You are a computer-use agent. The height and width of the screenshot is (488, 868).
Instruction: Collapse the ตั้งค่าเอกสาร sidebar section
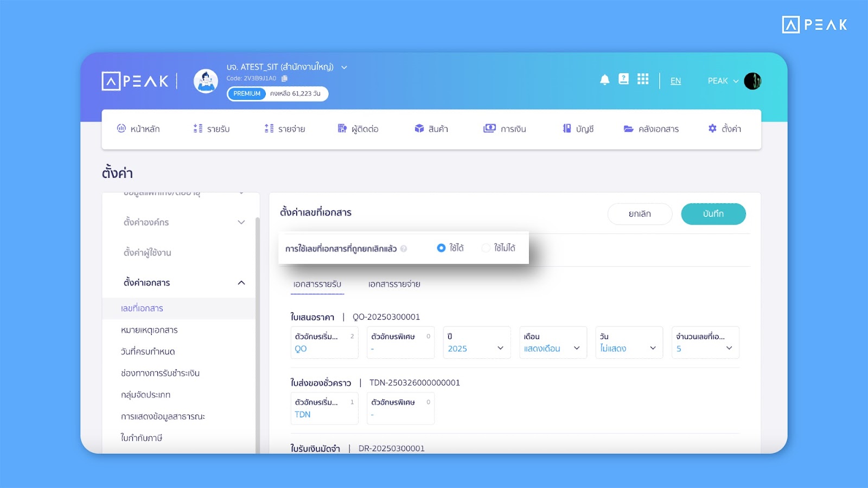click(241, 282)
